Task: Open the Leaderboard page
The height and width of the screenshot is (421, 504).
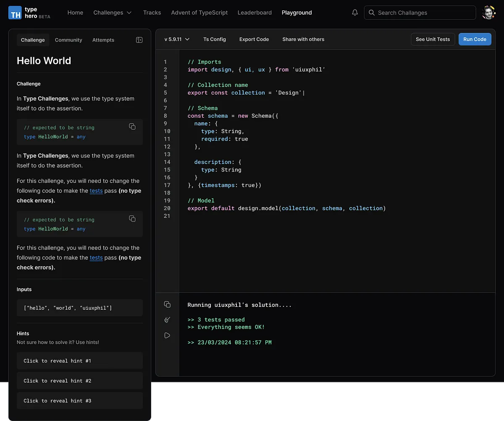Action: point(255,13)
